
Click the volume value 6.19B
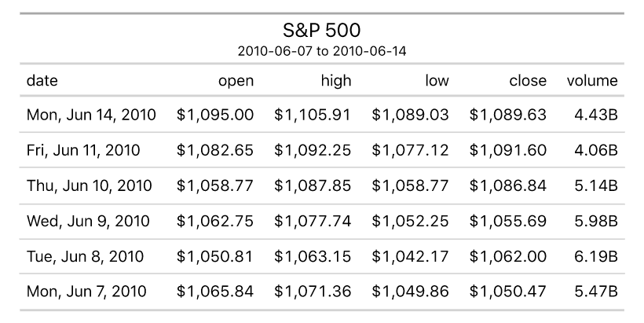pos(596,256)
